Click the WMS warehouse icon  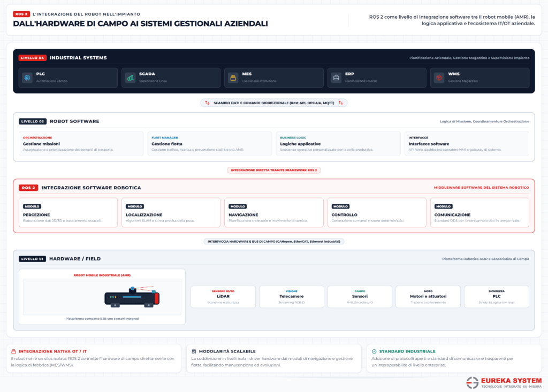pyautogui.click(x=439, y=78)
